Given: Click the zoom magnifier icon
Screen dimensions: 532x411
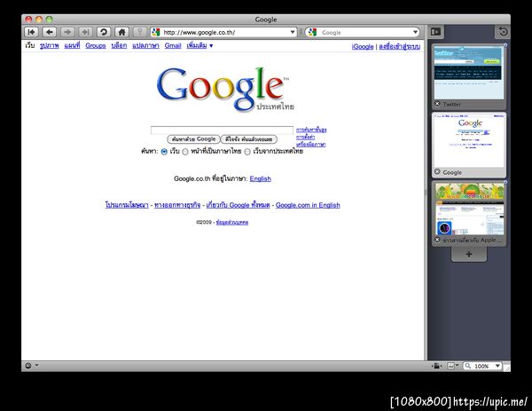Looking at the screenshot, I should click(468, 366).
